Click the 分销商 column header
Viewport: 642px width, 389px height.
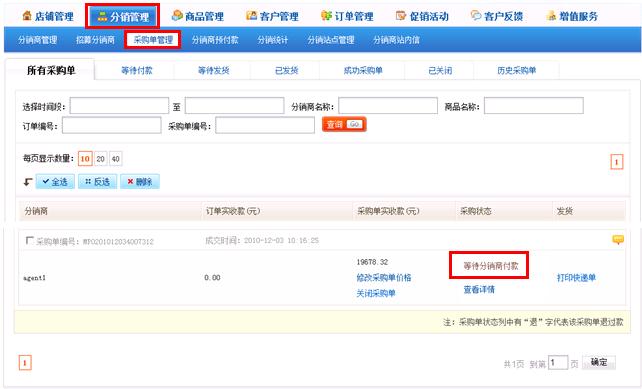pyautogui.click(x=36, y=211)
